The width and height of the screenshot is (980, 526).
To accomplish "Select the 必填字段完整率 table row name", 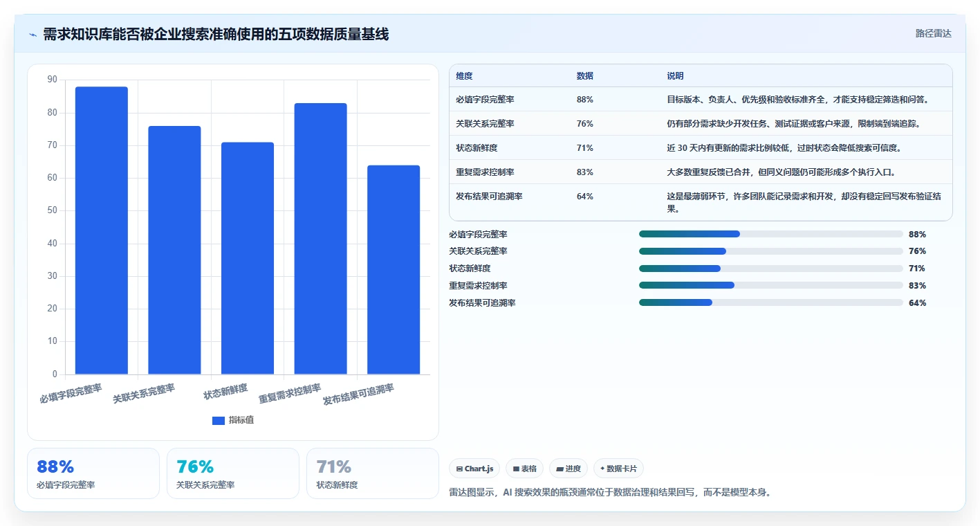I will [x=485, y=99].
